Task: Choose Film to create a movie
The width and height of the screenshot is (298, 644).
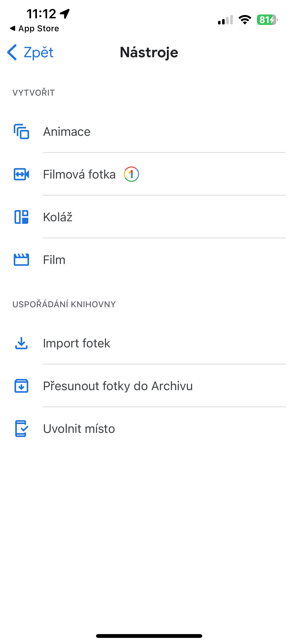Action: 54,260
